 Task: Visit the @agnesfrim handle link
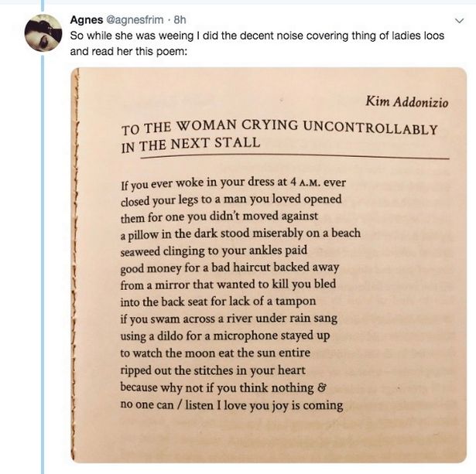[x=135, y=19]
